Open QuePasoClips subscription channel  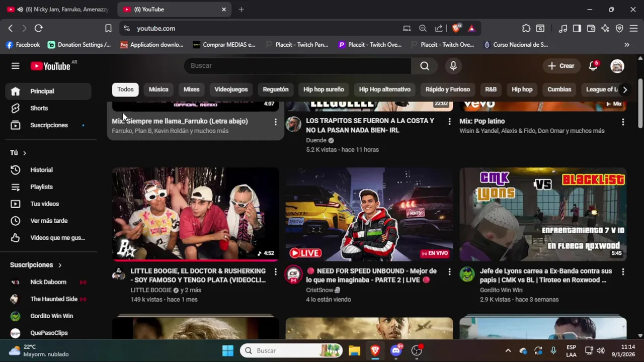coord(49,333)
